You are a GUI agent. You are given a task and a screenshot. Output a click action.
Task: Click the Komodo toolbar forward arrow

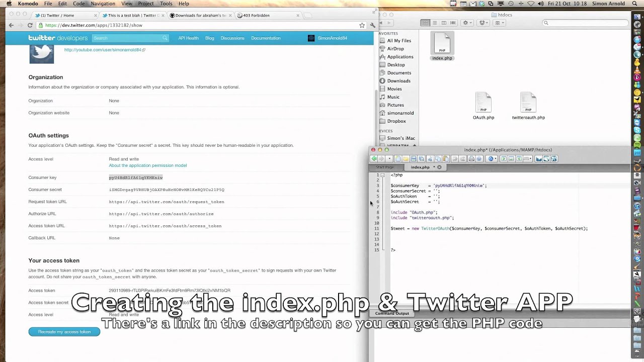[x=381, y=159]
